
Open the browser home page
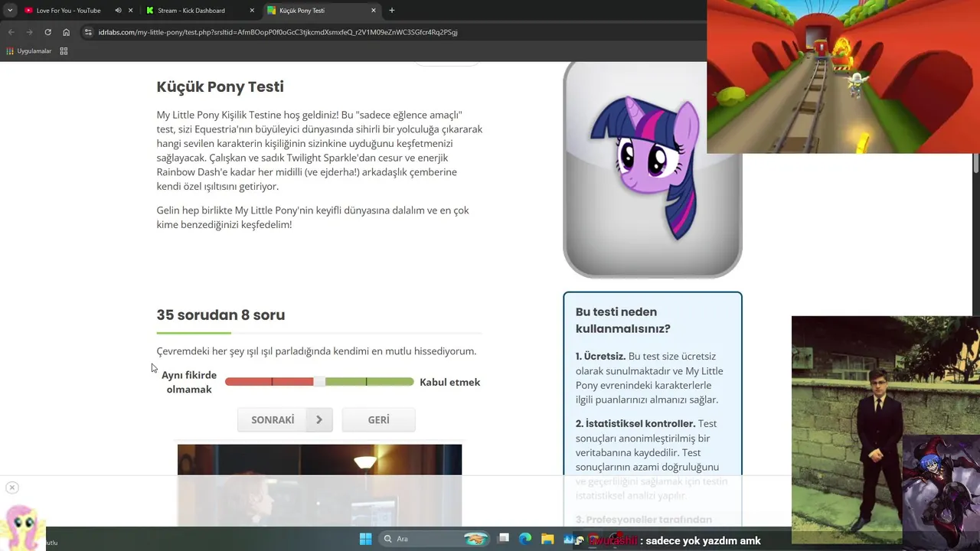67,32
